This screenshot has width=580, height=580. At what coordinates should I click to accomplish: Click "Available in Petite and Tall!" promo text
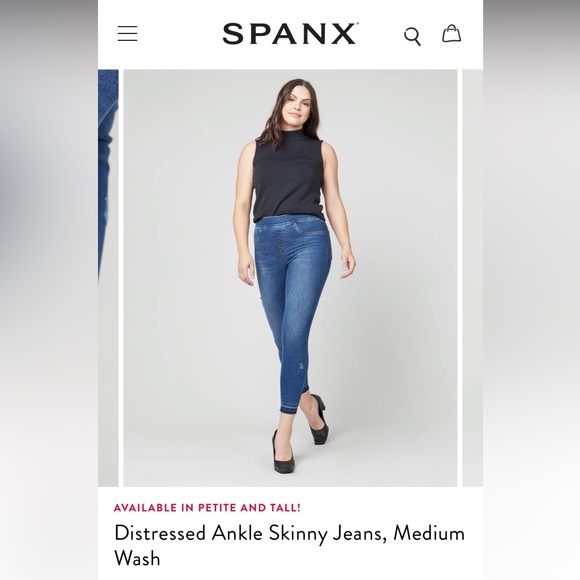pos(207,508)
